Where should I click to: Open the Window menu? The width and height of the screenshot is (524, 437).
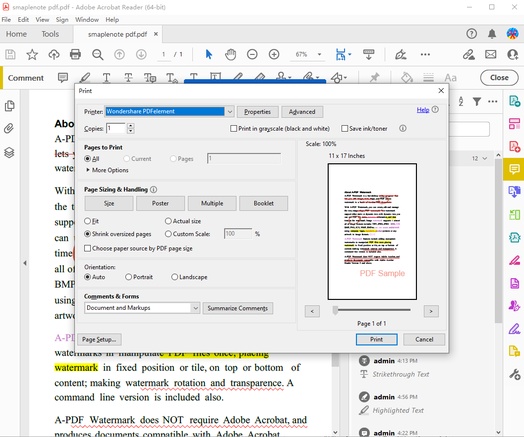87,20
